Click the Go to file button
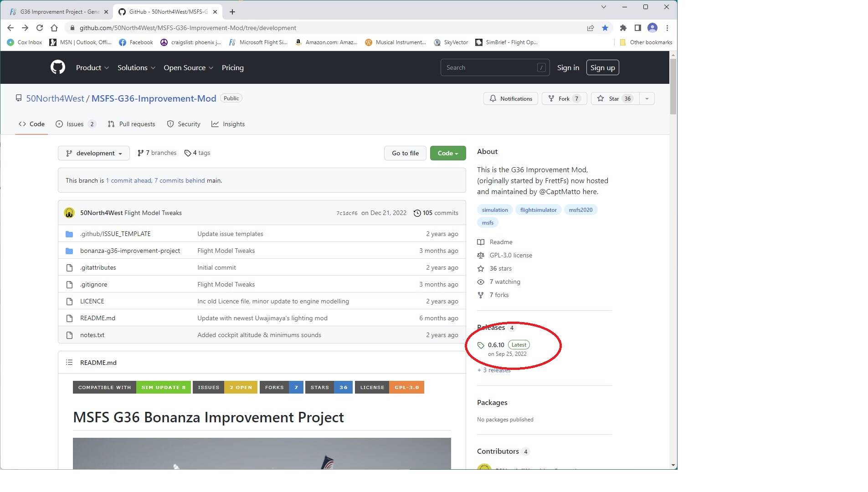 tap(405, 153)
